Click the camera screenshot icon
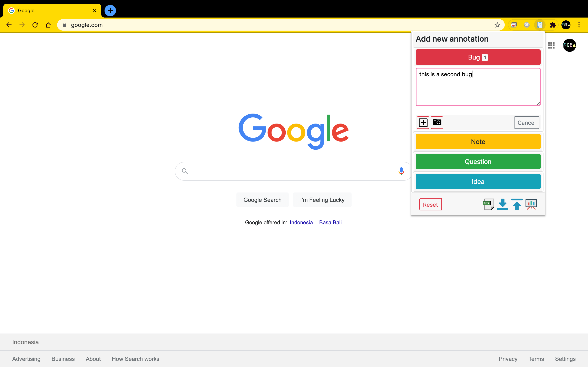The image size is (588, 367). point(437,122)
